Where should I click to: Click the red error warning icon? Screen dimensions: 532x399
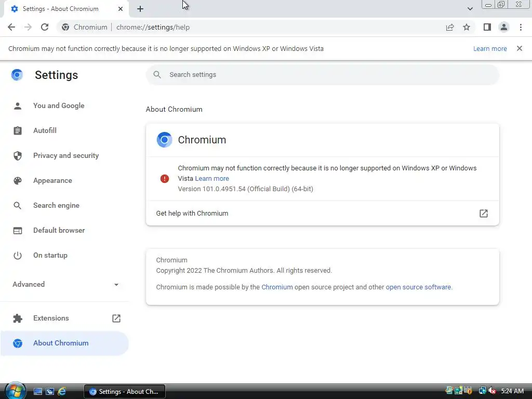(165, 179)
